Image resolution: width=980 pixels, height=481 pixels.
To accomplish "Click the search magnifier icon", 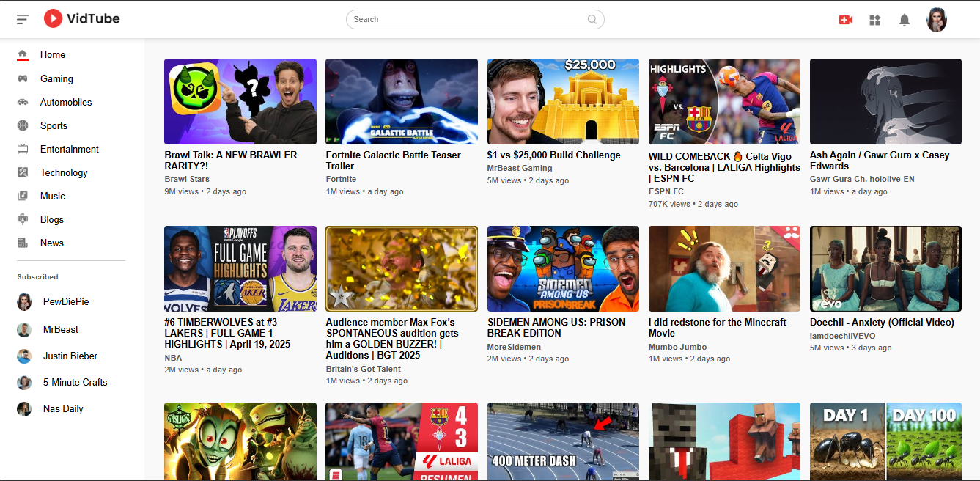I will coord(592,20).
